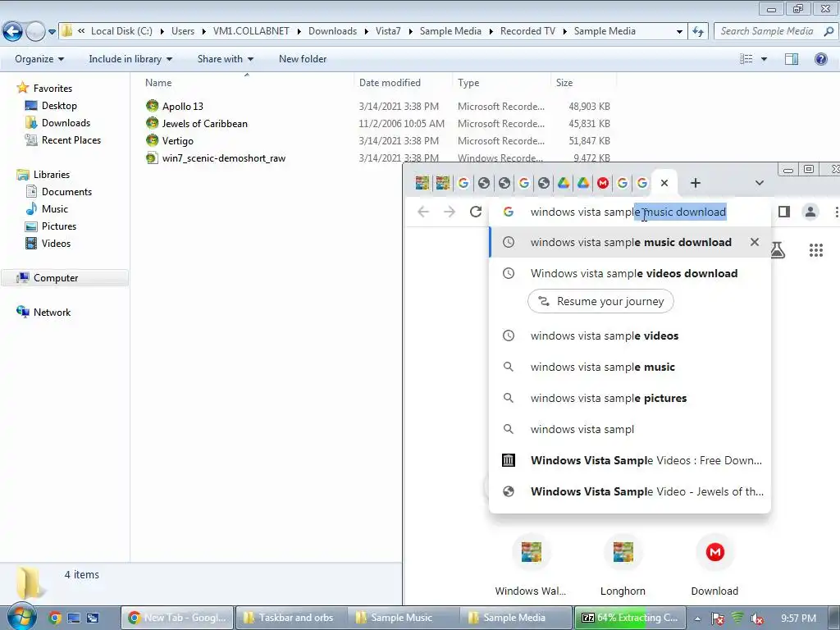Refresh the Explorer address bar location
The height and width of the screenshot is (630, 840).
pos(698,31)
